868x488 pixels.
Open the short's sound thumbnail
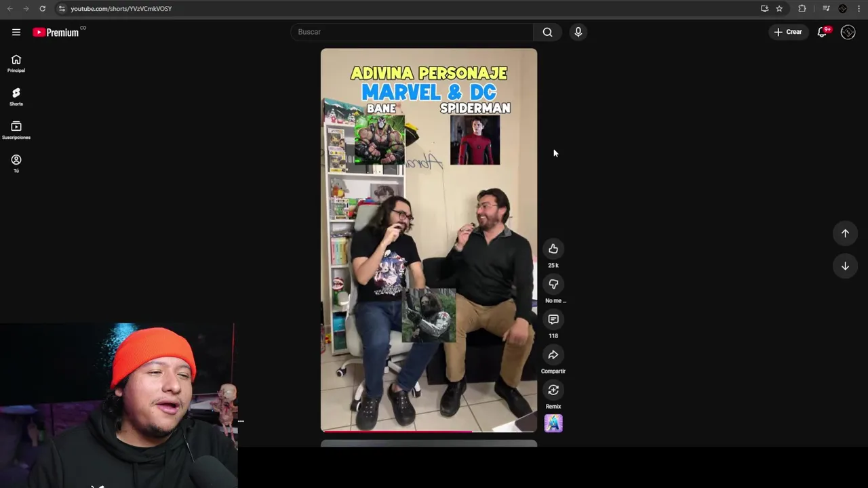553,424
